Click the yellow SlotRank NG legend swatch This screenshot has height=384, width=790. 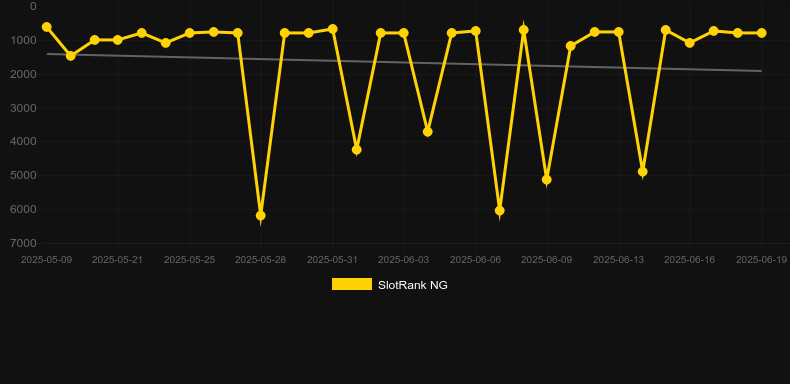coord(352,284)
